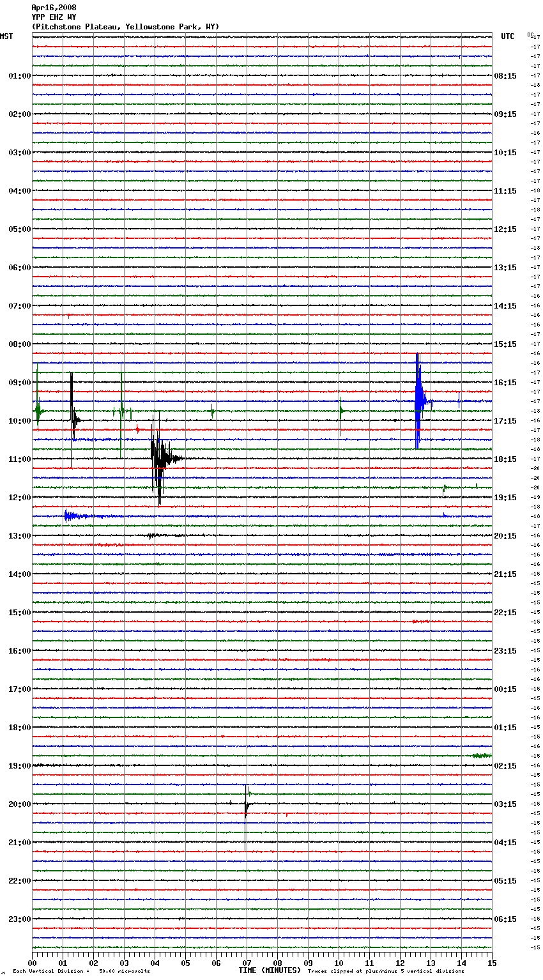Click the 17:15 UTC time label
Viewport: 543px width, 980px height.
(x=505, y=421)
